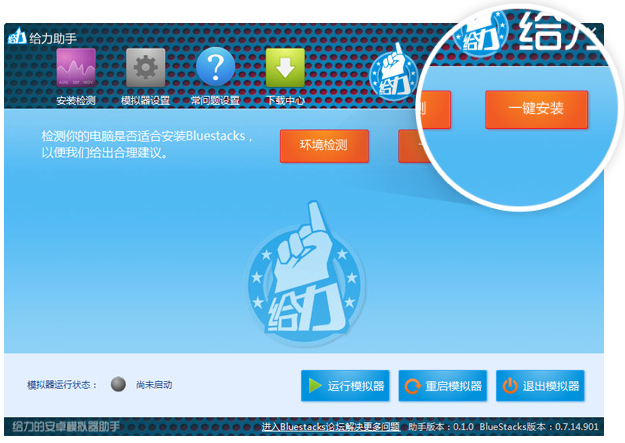Viewport: 625px width, 443px height.
Task: Open the 安装检测 install check icon
Action: coord(76,68)
